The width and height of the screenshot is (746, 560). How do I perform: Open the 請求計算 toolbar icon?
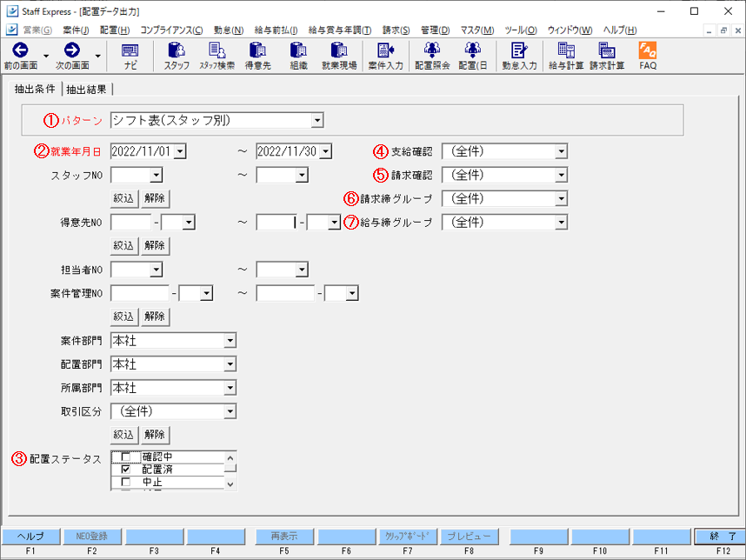click(x=607, y=50)
